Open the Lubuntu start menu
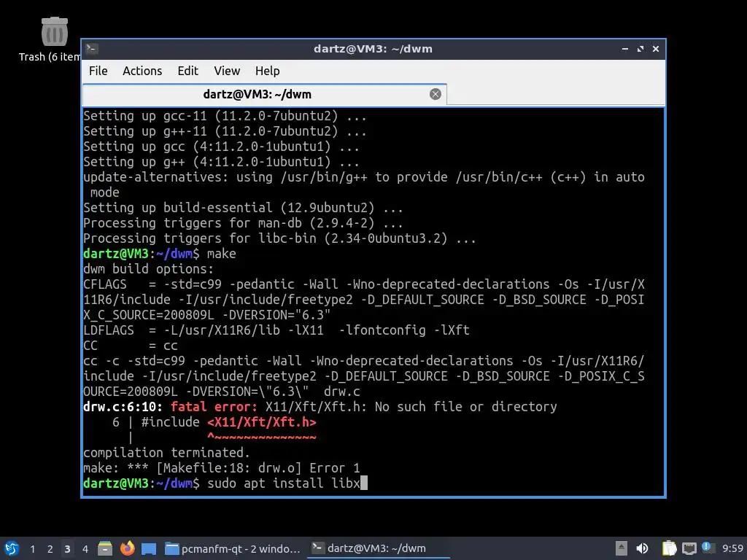747x560 pixels. [x=12, y=548]
